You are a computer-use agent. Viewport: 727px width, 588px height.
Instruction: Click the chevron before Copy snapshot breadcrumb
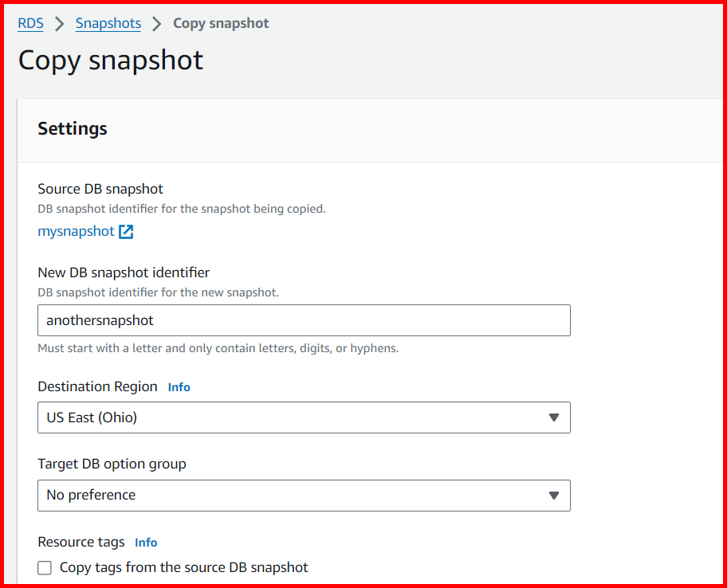click(157, 23)
